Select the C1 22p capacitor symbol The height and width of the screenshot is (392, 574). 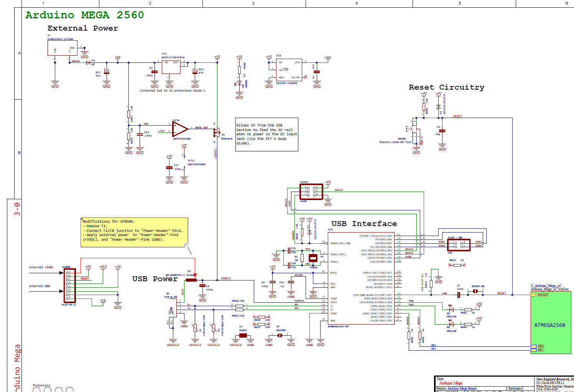pyautogui.click(x=442, y=131)
